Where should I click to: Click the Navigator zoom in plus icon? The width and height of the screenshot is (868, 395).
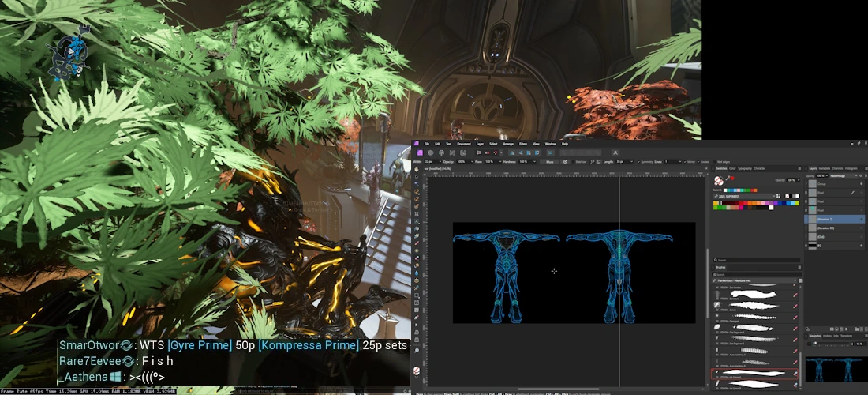pyautogui.click(x=852, y=344)
